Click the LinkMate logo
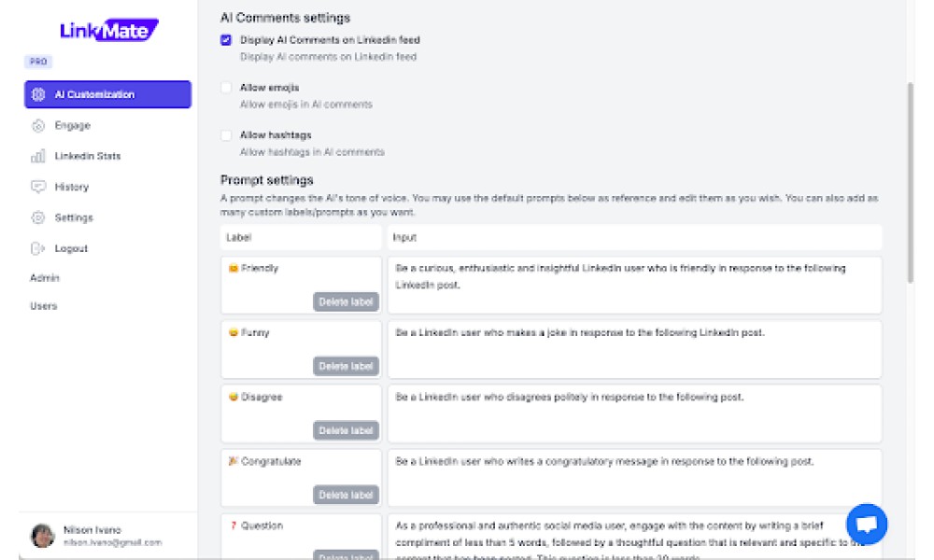Viewport: 934px width, 560px height. pos(109,30)
